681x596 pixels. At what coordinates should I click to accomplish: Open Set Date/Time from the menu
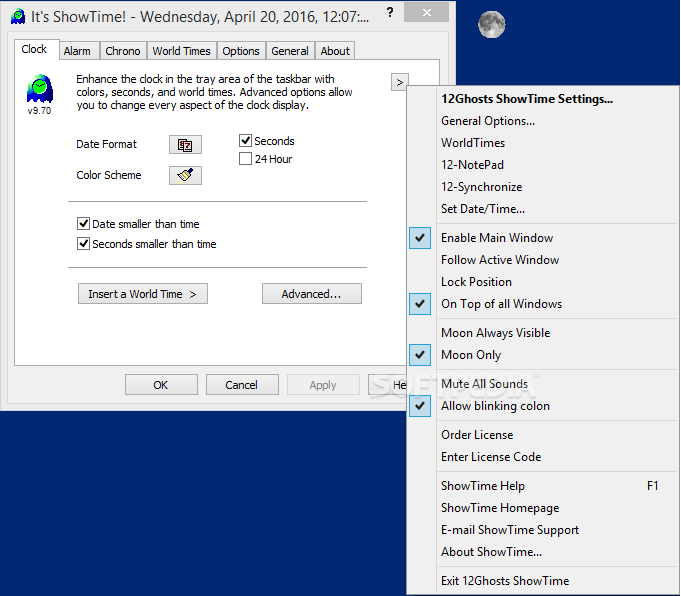tap(543, 209)
